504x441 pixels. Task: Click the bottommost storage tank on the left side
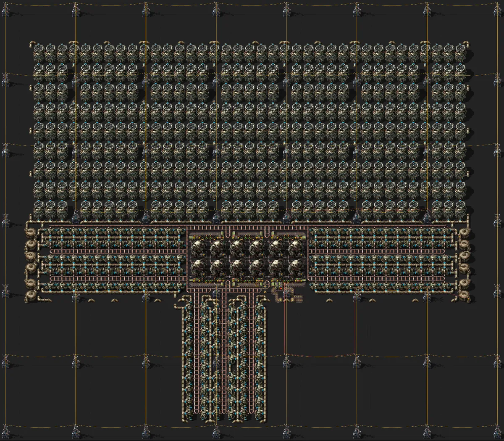31,296
